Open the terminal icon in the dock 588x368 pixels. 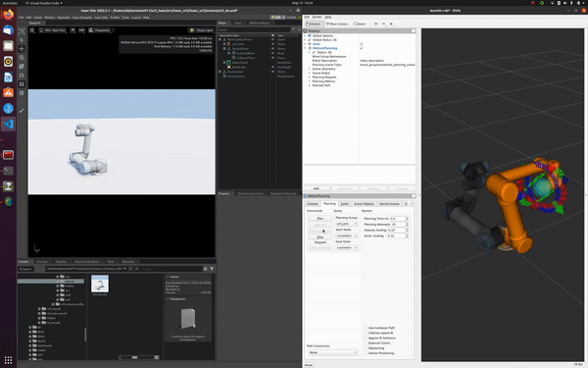click(x=8, y=171)
